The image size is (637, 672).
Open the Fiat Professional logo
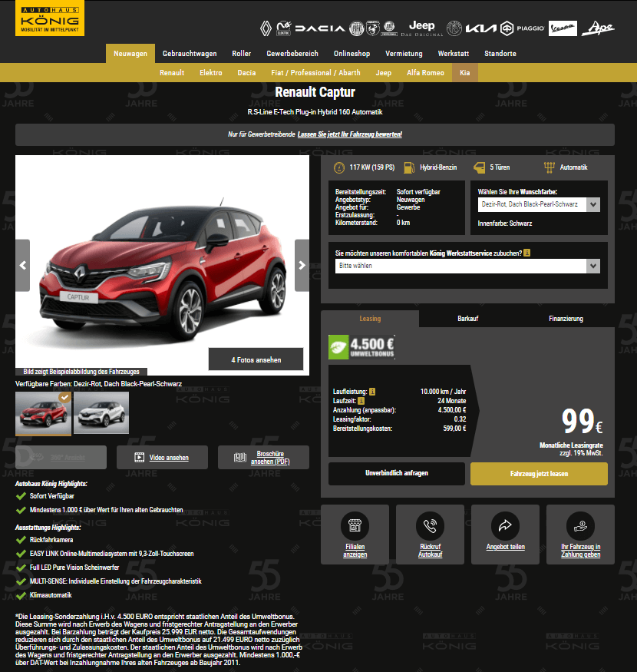point(389,28)
